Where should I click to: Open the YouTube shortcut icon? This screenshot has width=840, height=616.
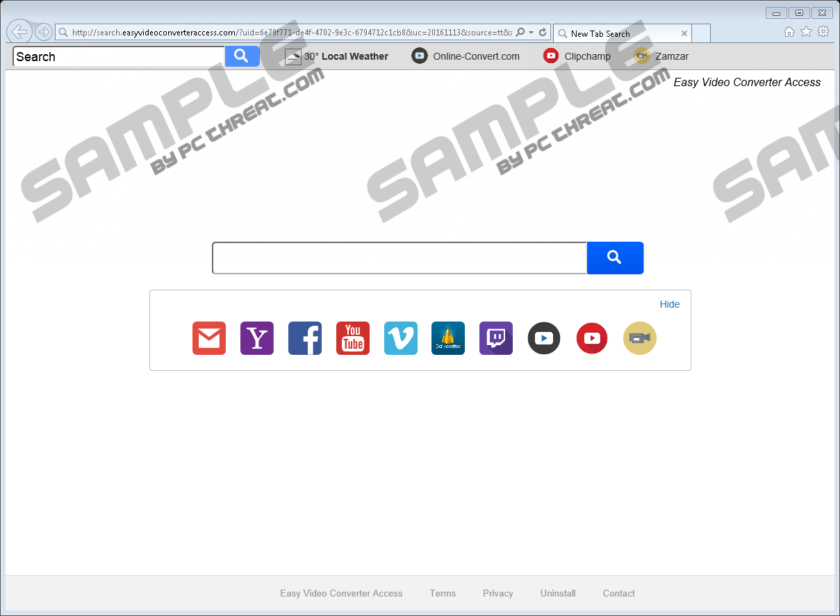tap(353, 338)
